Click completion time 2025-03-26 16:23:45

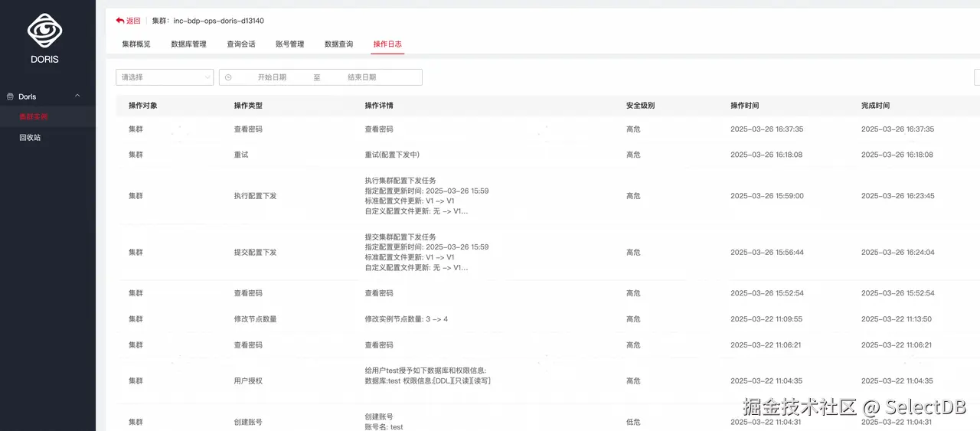897,196
